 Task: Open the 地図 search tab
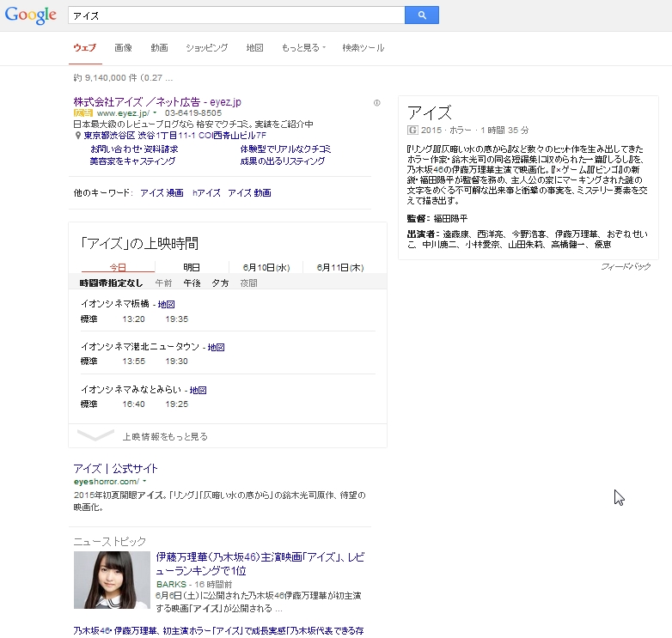click(x=255, y=48)
